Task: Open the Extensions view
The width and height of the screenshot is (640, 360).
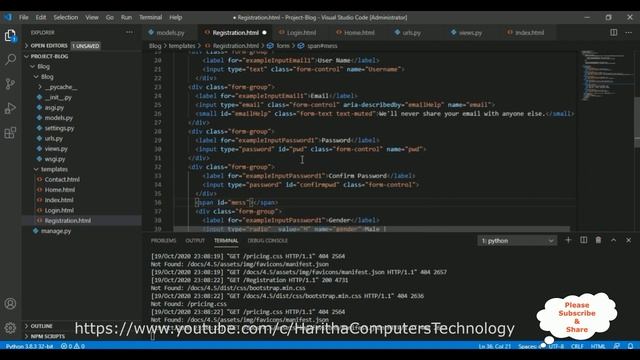Action: 10,133
